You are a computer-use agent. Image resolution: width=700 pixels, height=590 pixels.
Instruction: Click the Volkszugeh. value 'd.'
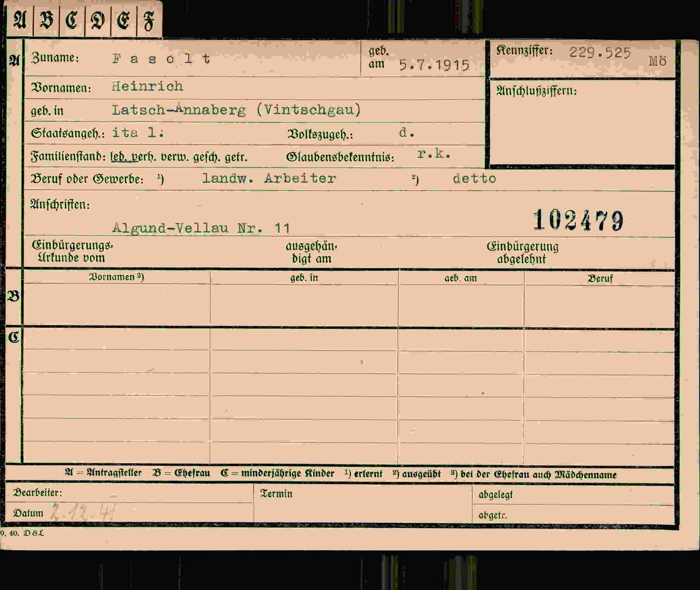407,133
